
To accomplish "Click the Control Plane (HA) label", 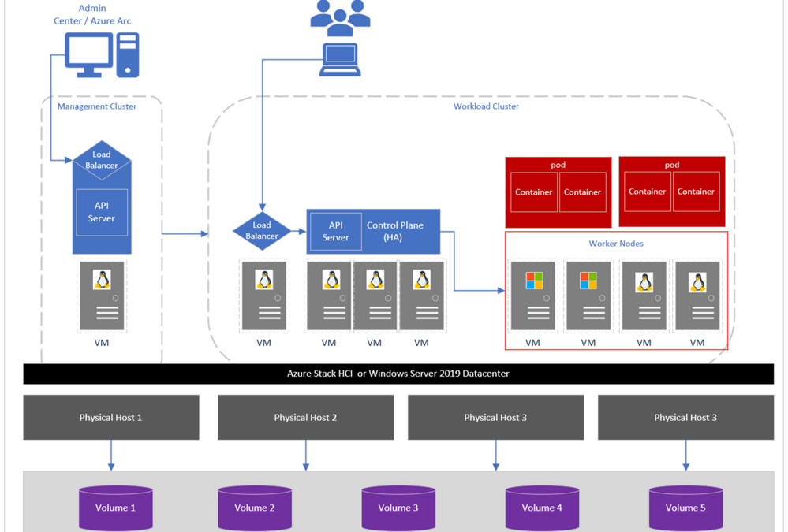I will pos(394,232).
